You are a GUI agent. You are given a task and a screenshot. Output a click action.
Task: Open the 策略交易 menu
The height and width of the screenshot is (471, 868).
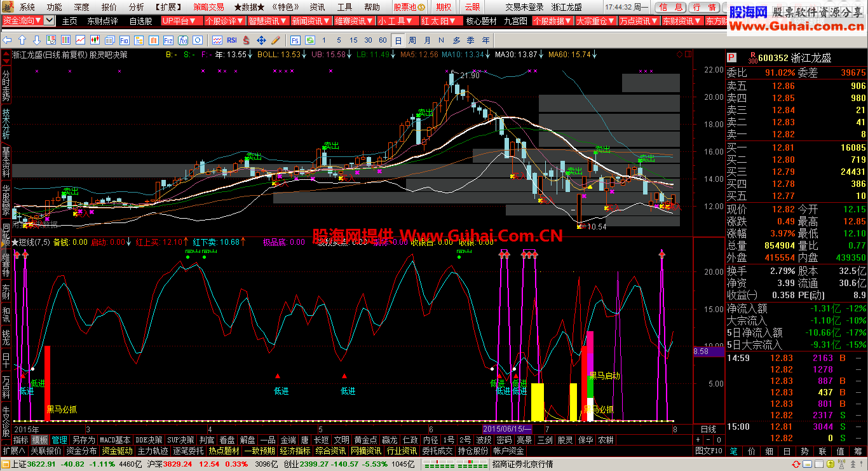209,7
